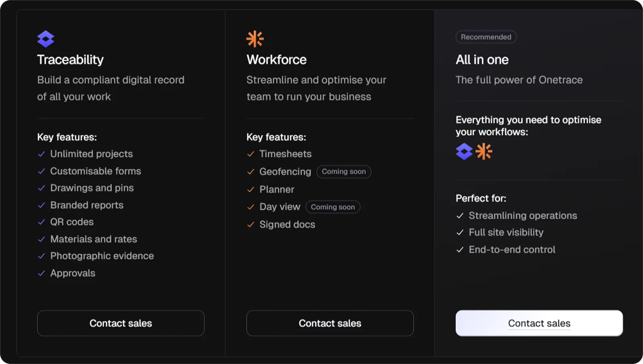Click the checkmark beside Unlimited projects
The width and height of the screenshot is (643, 364).
pyautogui.click(x=41, y=153)
